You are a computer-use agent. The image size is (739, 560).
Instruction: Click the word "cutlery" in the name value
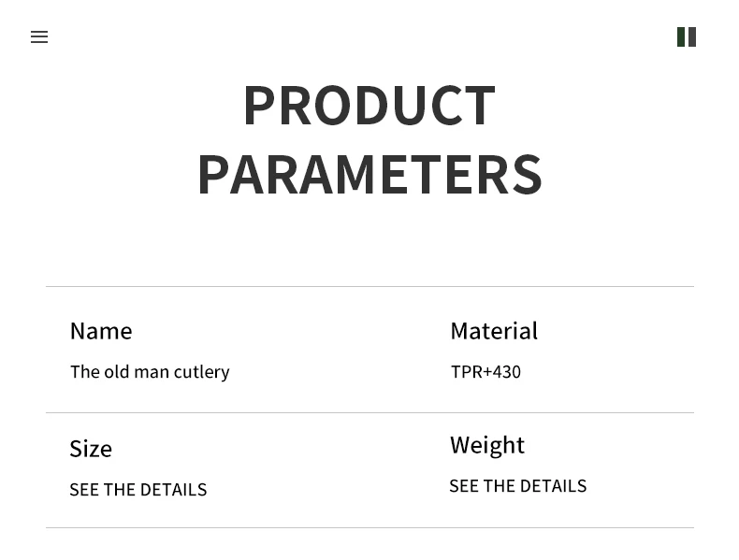coord(201,372)
